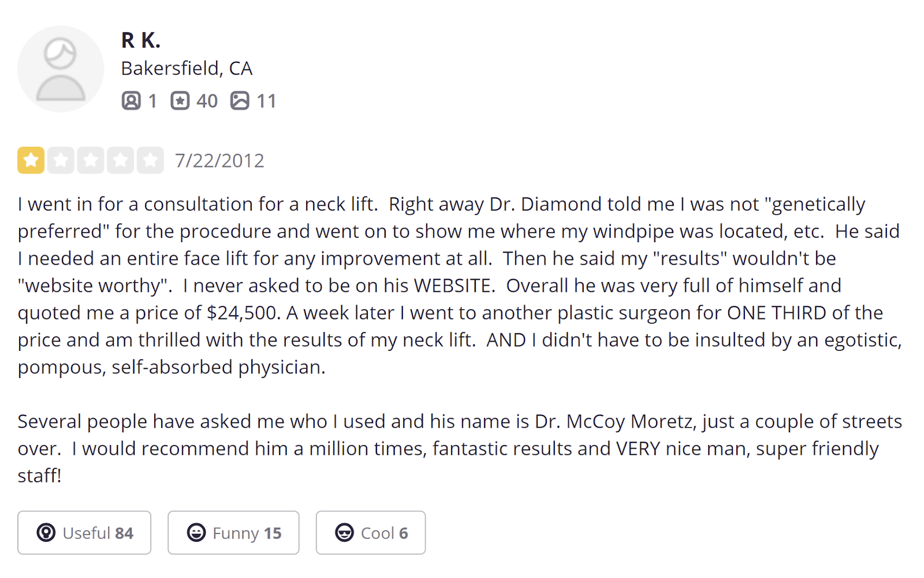Click the reviewer's default avatar picture
This screenshot has width=924, height=578.
(x=61, y=69)
